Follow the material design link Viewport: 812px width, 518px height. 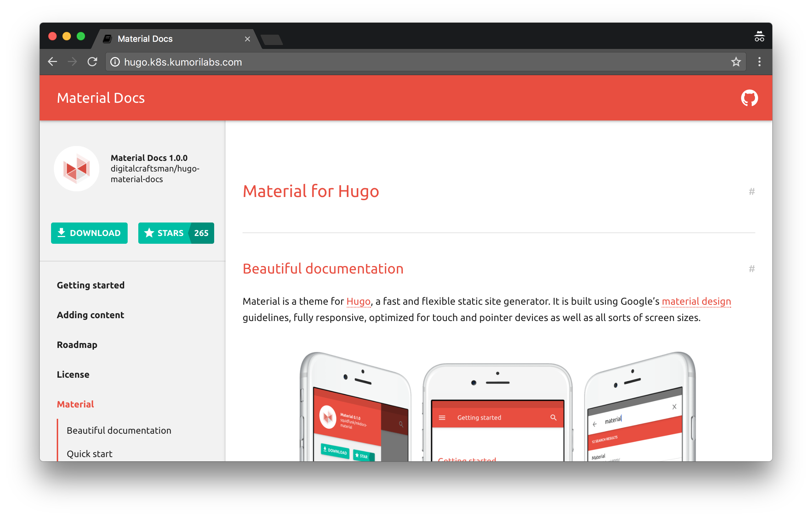coord(696,302)
